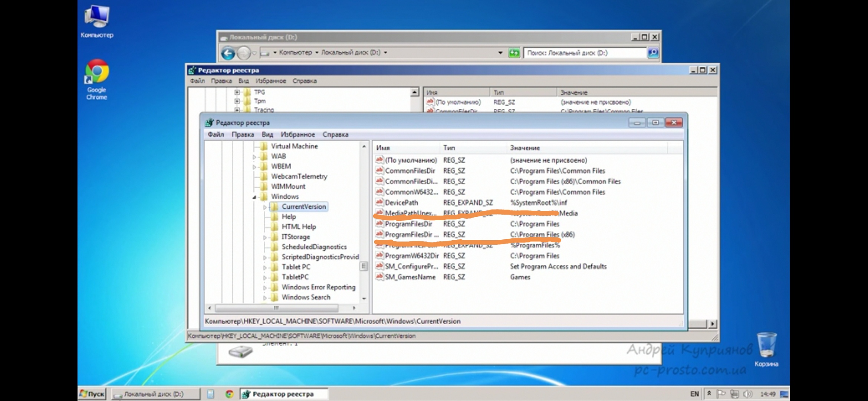
Task: Click the Back arrow in Explorer window
Action: pos(228,53)
